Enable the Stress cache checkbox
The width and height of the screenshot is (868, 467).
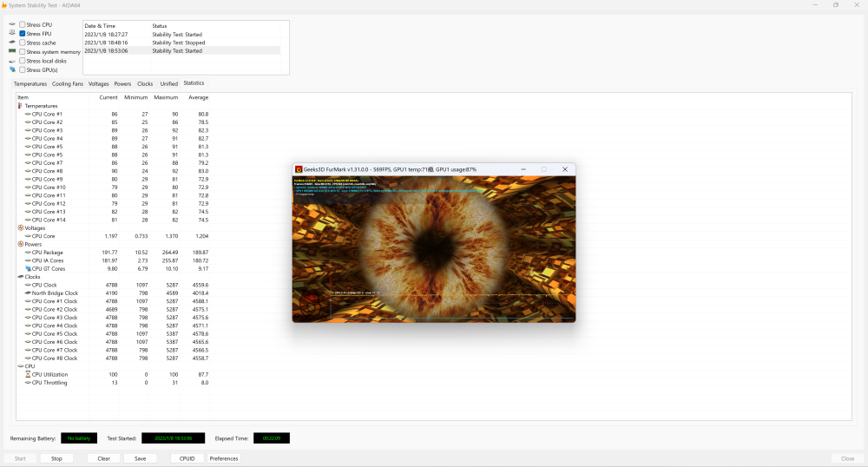[x=23, y=43]
